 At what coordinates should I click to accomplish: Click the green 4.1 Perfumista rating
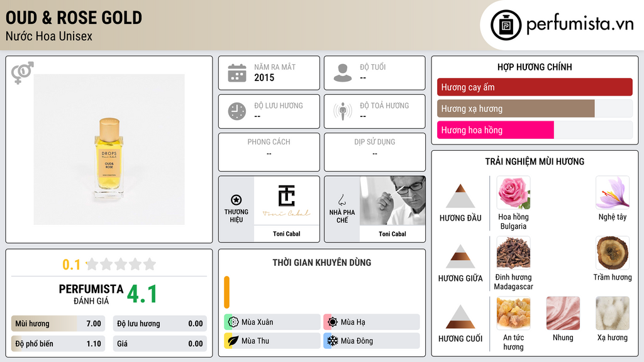(x=142, y=294)
